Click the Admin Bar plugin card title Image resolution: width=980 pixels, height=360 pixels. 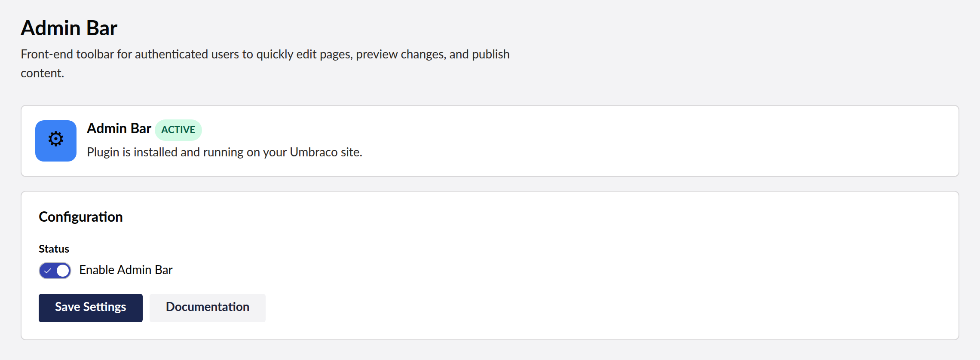tap(119, 128)
